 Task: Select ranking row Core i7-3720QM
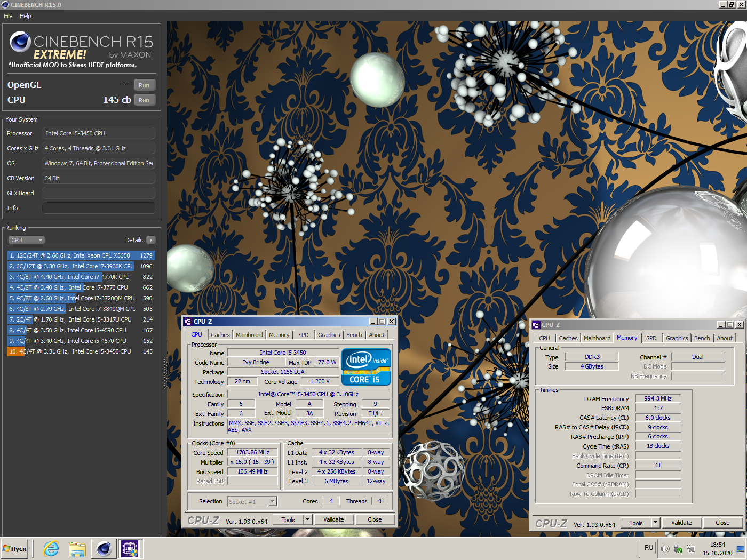tap(81, 298)
